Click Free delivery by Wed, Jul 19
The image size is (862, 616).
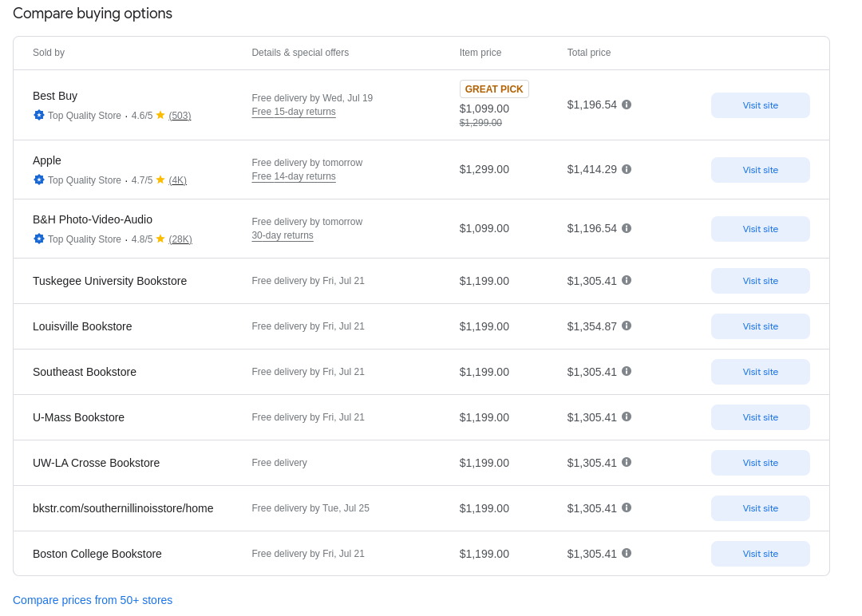(312, 98)
